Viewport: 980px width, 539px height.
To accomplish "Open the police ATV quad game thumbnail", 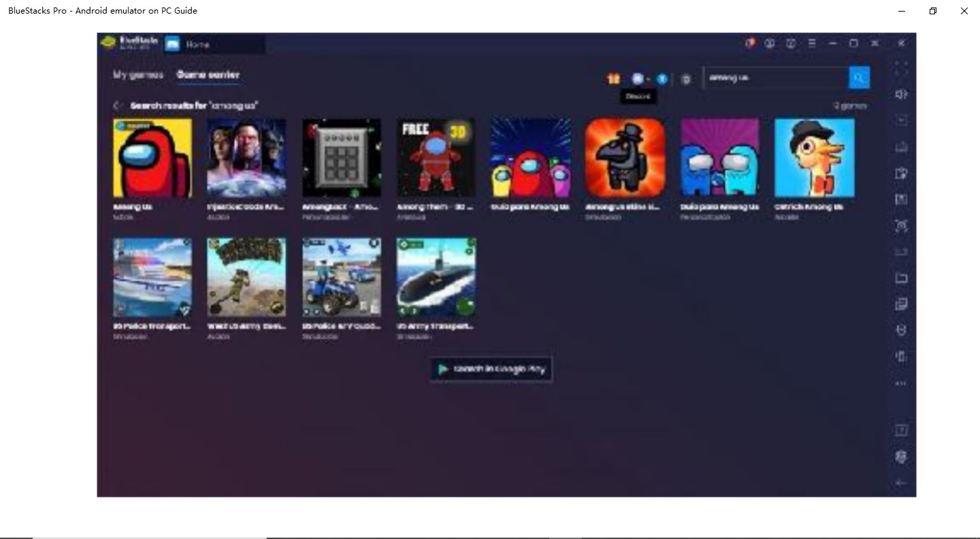I will click(x=342, y=277).
